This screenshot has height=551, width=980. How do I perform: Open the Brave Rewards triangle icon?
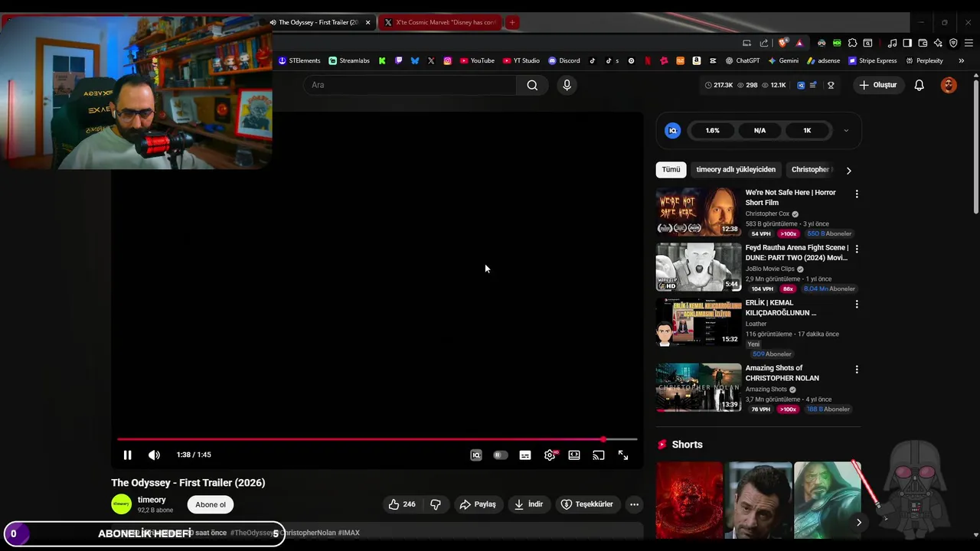click(x=799, y=43)
